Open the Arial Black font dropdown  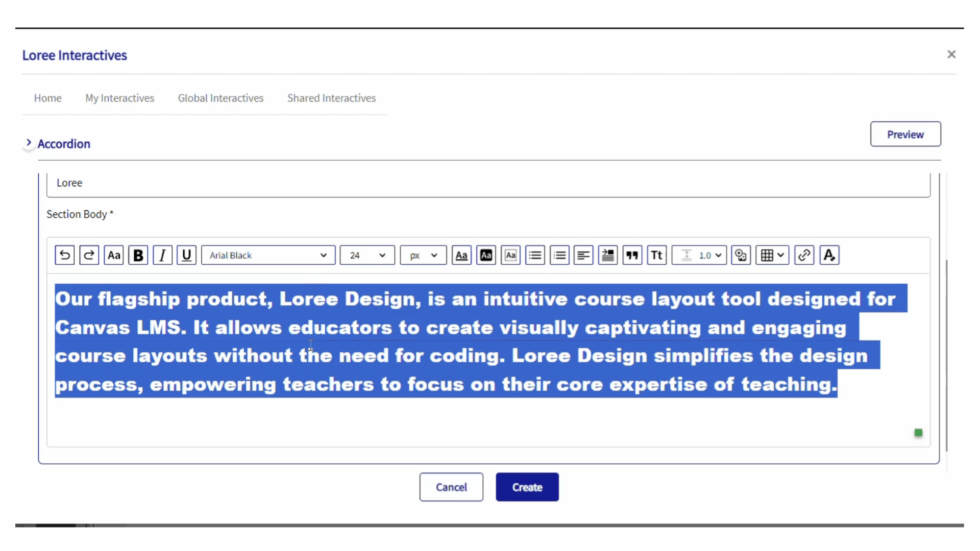268,255
